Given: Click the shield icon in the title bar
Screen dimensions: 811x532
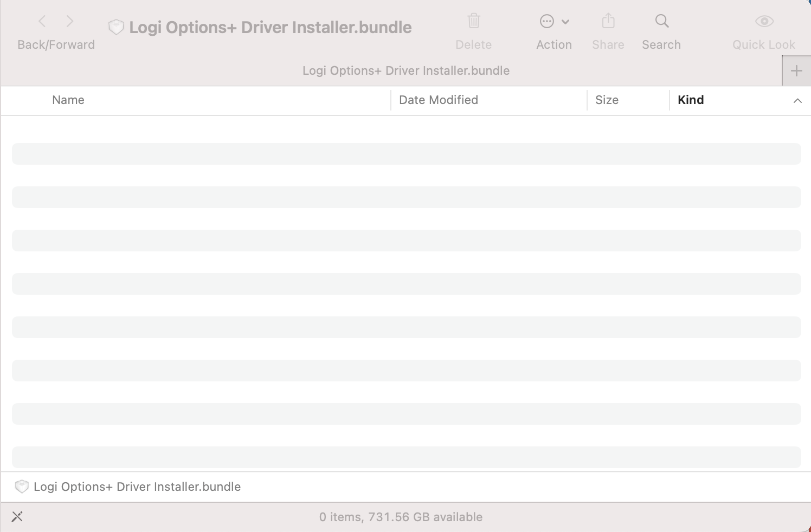Looking at the screenshot, I should coord(116,27).
